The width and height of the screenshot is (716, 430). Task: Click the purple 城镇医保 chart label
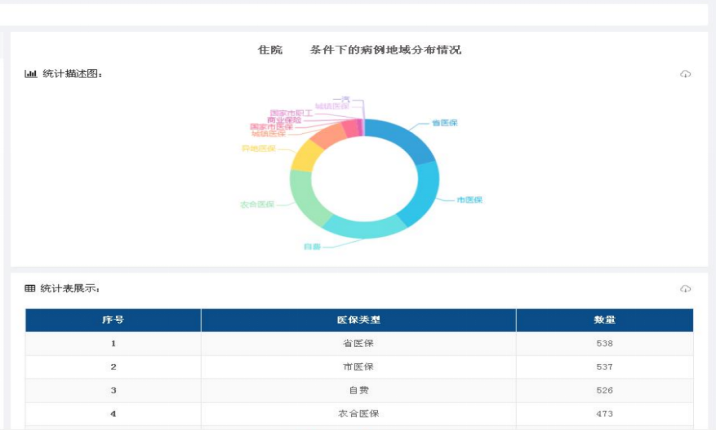[332, 106]
